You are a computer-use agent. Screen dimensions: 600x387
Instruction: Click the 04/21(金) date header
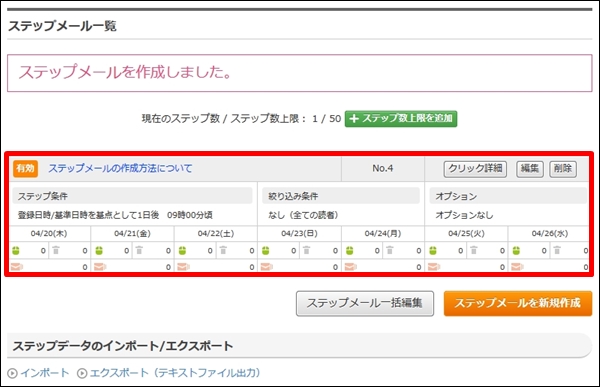132,234
